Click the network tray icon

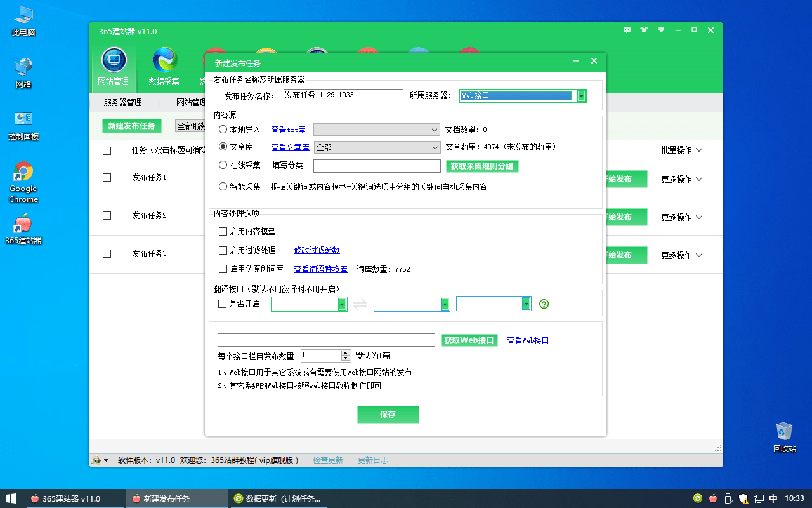point(759,498)
